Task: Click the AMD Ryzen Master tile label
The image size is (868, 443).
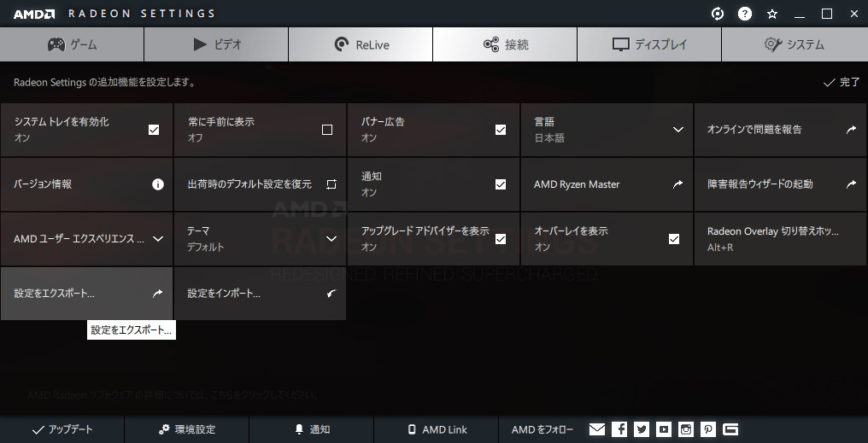Action: click(577, 184)
